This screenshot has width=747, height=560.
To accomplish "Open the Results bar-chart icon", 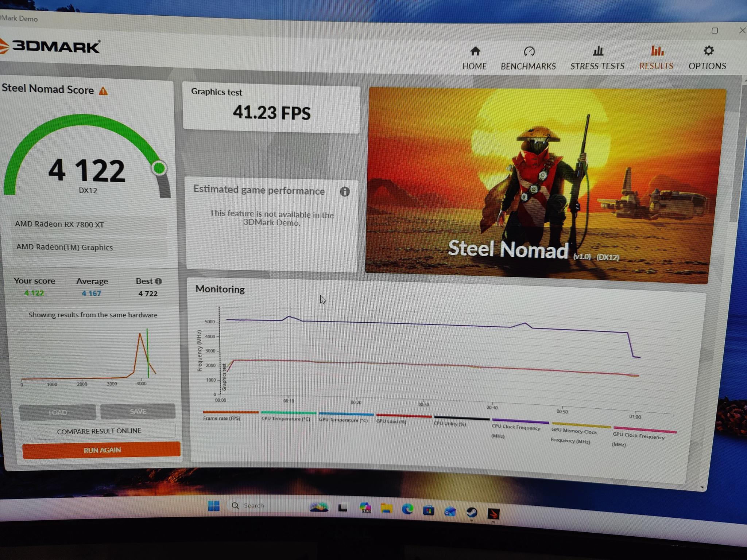I will click(x=657, y=51).
